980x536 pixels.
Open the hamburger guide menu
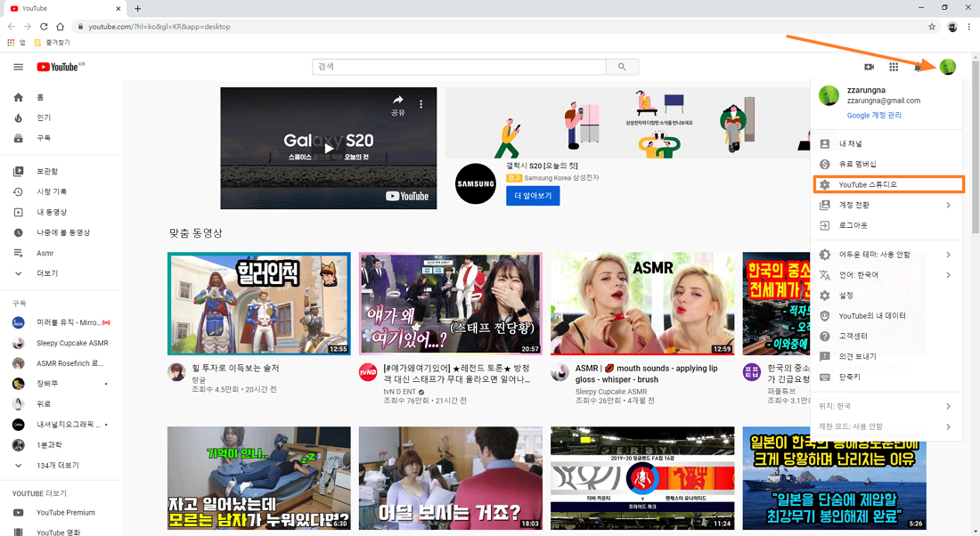pos(18,67)
